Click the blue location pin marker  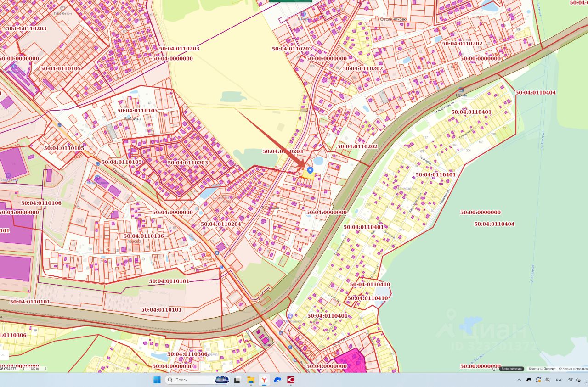pos(310,170)
